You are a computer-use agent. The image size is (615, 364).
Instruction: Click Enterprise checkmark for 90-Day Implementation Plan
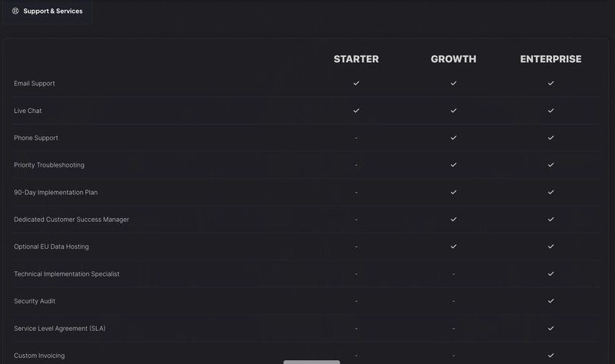pyautogui.click(x=550, y=192)
